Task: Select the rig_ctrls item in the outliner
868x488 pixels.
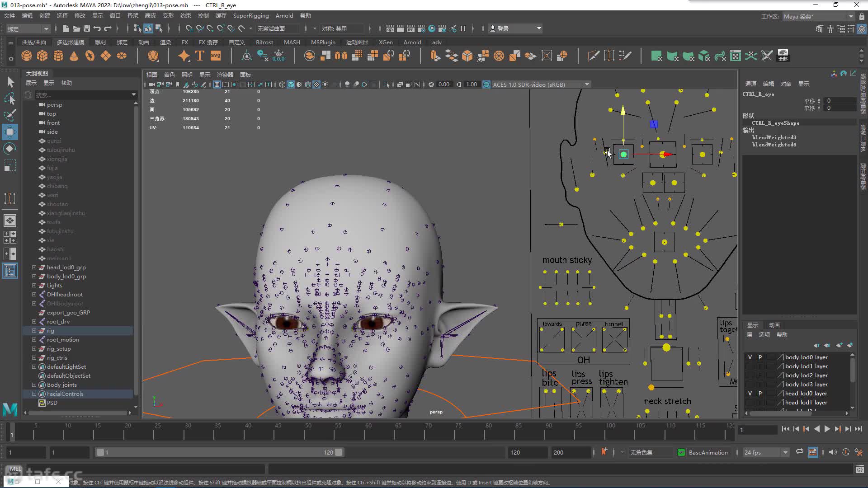Action: pos(57,358)
